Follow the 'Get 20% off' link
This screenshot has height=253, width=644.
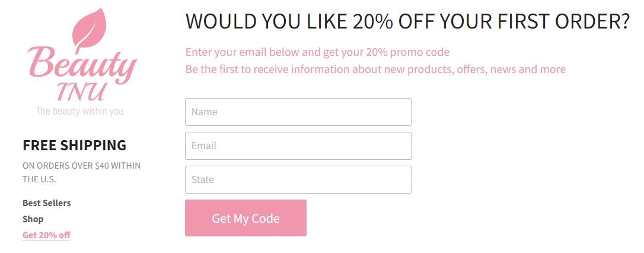click(x=46, y=235)
